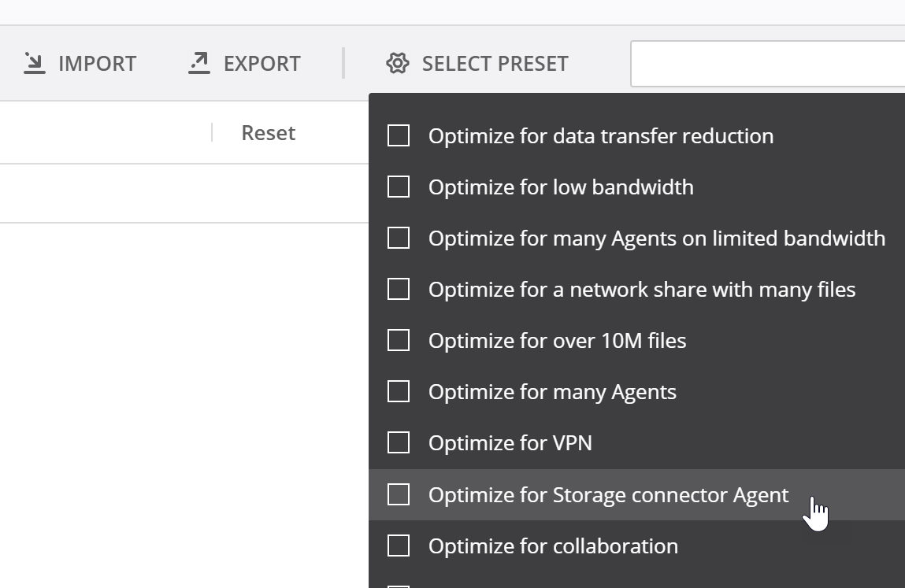This screenshot has height=588, width=905.
Task: Choose the Optimize for VPN preset label
Action: tap(510, 443)
